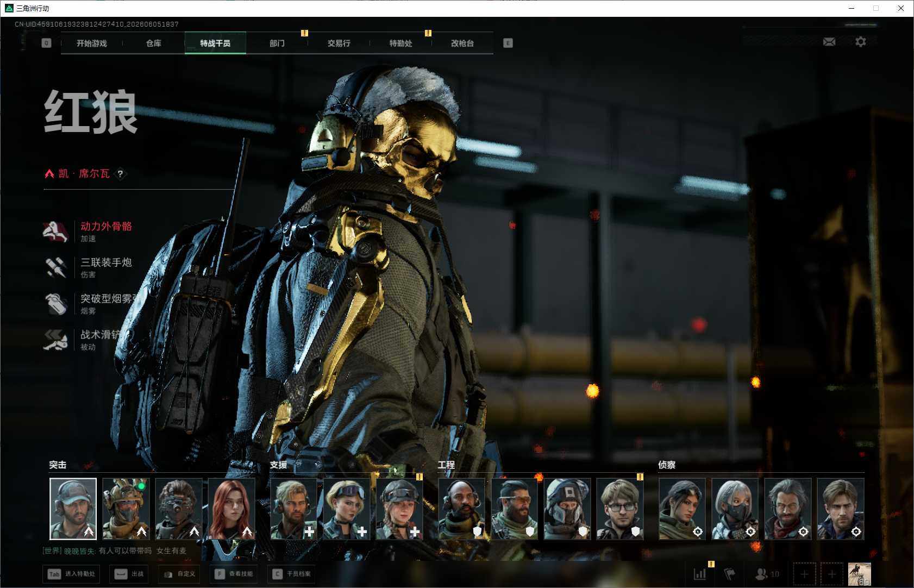Minimize the 三角洲行动 game window
The width and height of the screenshot is (914, 588).
[852, 8]
